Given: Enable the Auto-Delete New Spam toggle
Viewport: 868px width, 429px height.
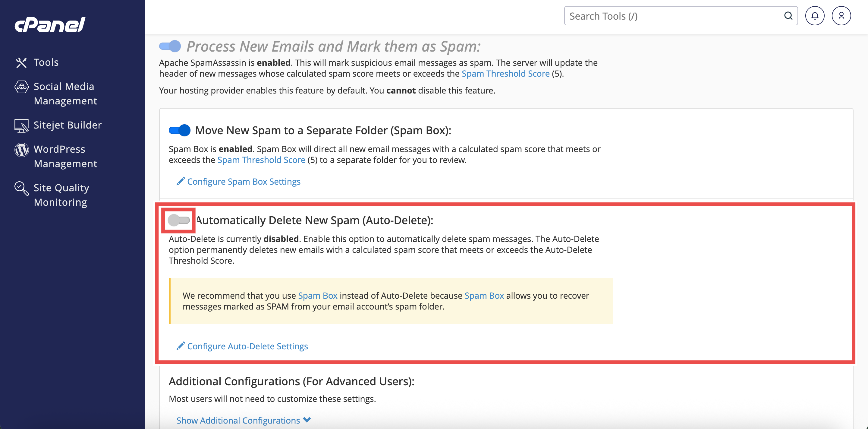Looking at the screenshot, I should (179, 220).
